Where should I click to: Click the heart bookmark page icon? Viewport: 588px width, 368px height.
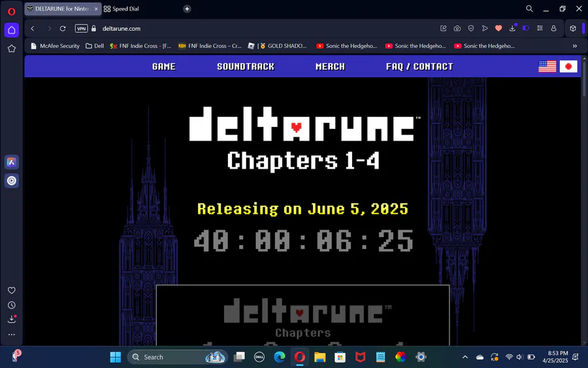498,28
